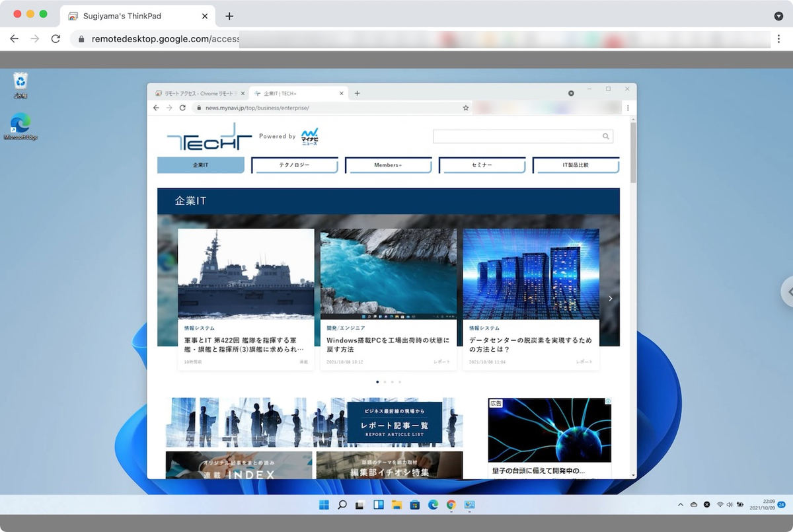The image size is (793, 532).
Task: Open the warship article thumbnail
Action: point(246,274)
